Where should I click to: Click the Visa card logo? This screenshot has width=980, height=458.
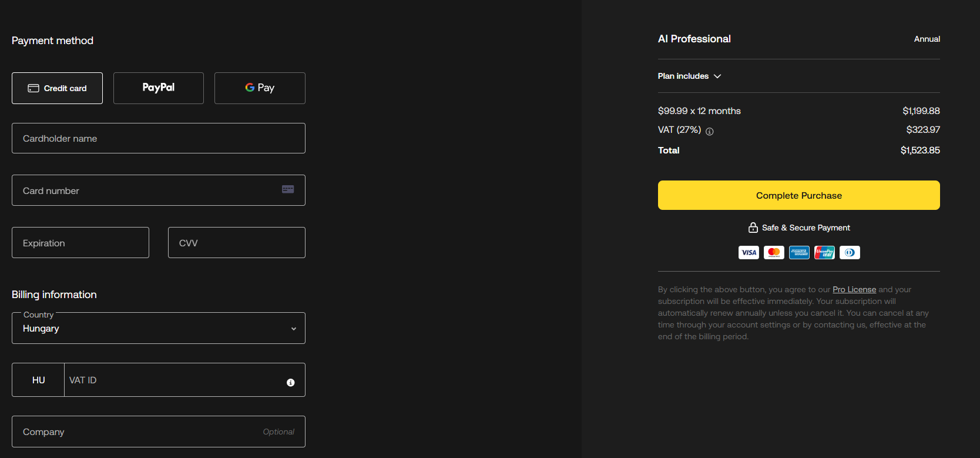click(749, 253)
